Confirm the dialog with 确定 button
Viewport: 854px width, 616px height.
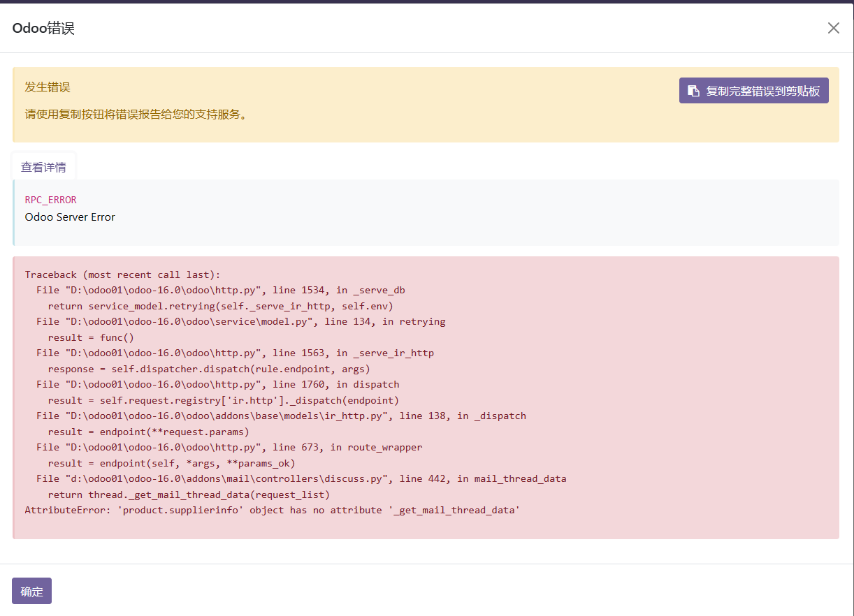31,591
